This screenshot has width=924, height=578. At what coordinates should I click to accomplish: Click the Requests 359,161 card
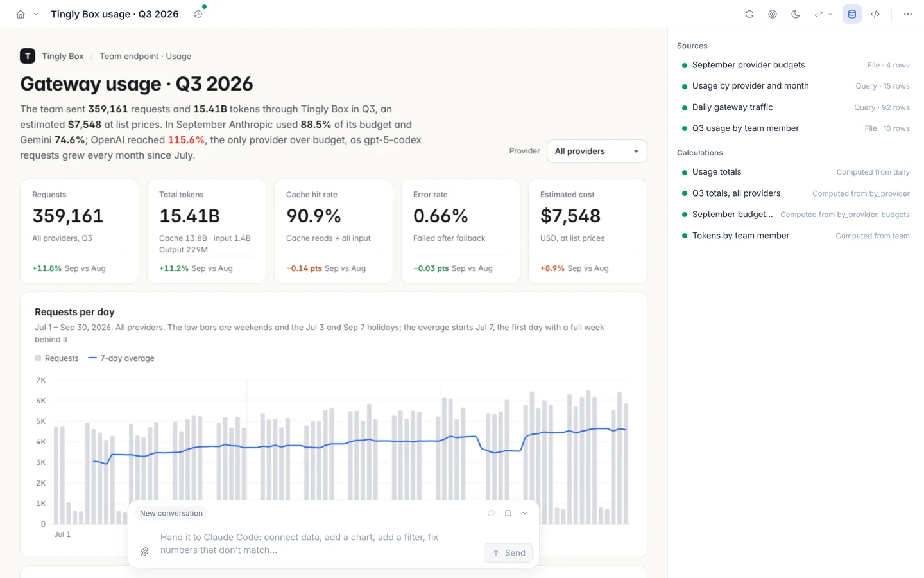[80, 231]
